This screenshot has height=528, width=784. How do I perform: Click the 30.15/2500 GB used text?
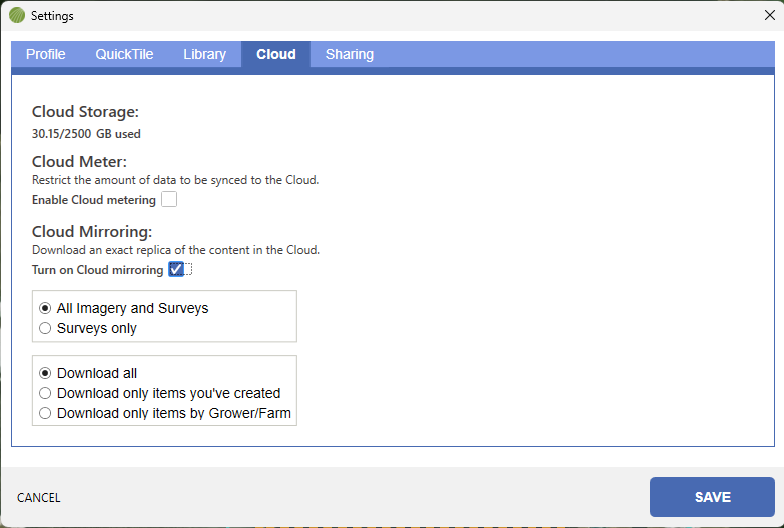click(x=86, y=133)
